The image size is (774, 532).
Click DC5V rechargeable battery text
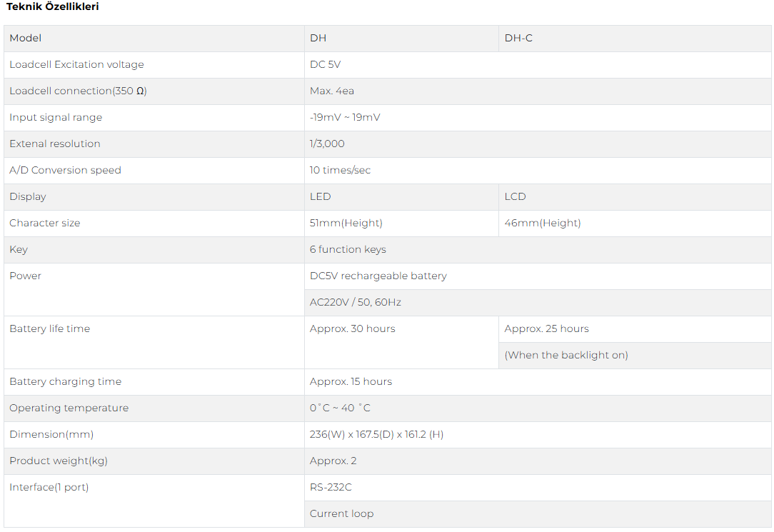(x=378, y=276)
